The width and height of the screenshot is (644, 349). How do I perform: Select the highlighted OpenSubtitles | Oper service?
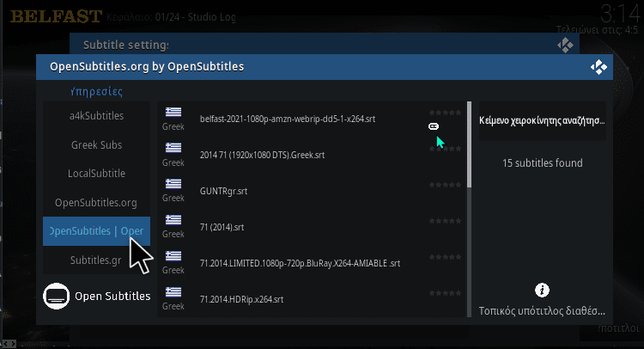[96, 231]
